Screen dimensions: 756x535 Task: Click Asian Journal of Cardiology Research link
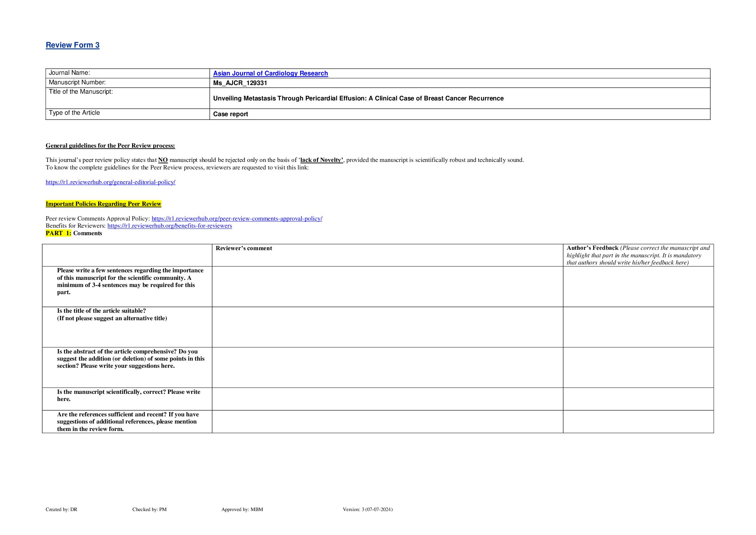270,73
